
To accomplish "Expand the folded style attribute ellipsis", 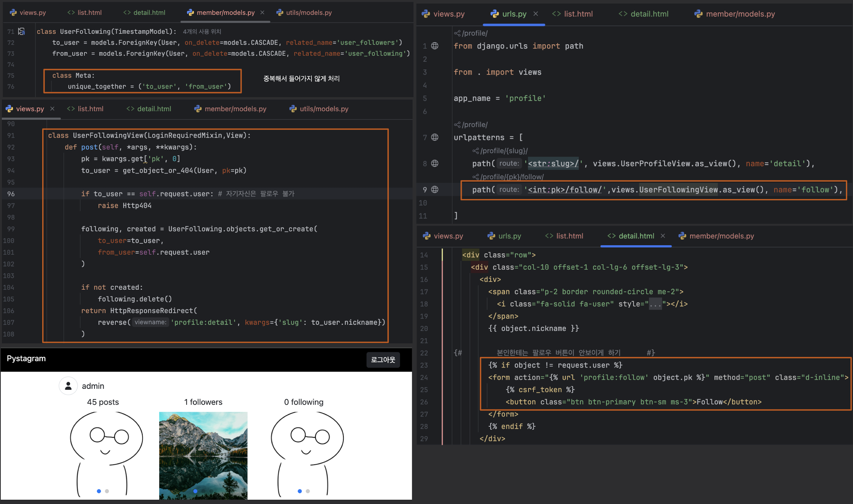I will pos(655,304).
